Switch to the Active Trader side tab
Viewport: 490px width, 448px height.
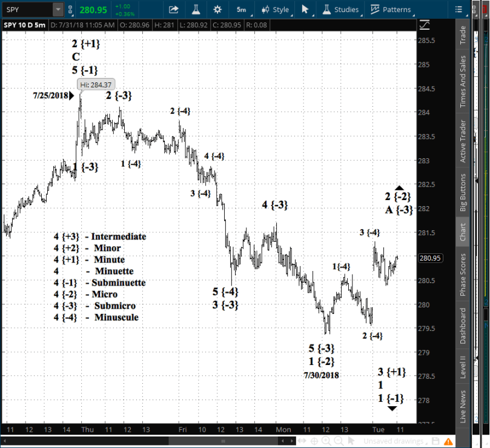pyautogui.click(x=463, y=141)
